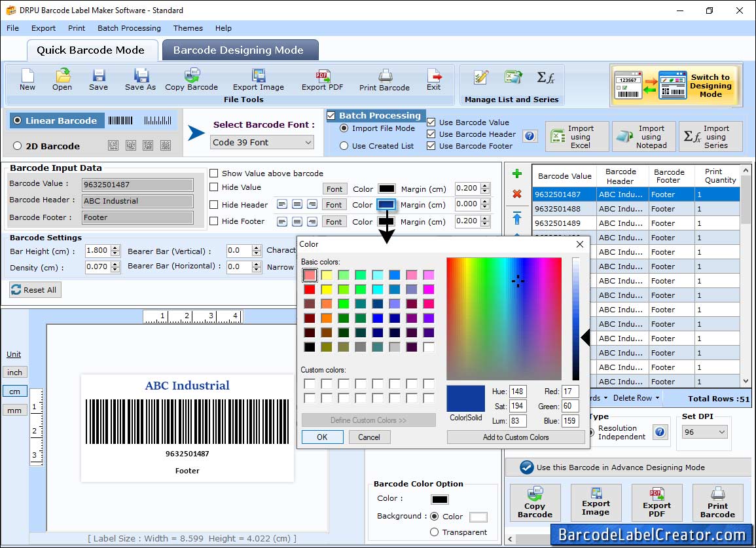756x548 pixels.
Task: Click Import using Excel
Action: click(x=577, y=137)
